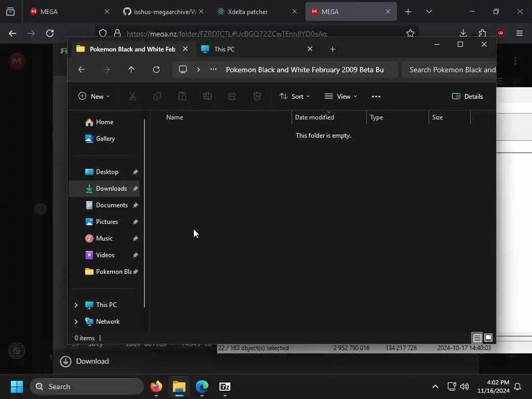532x399 pixels.
Task: Open the Sort dropdown menu
Action: point(294,96)
